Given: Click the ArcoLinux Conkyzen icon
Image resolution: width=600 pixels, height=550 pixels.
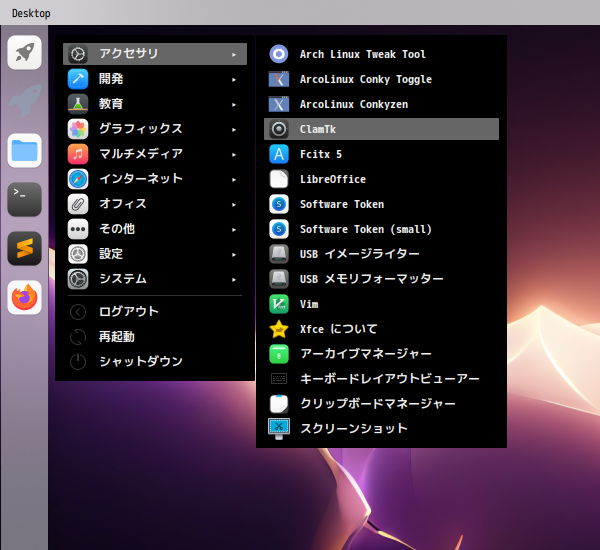Looking at the screenshot, I should pos(279,104).
